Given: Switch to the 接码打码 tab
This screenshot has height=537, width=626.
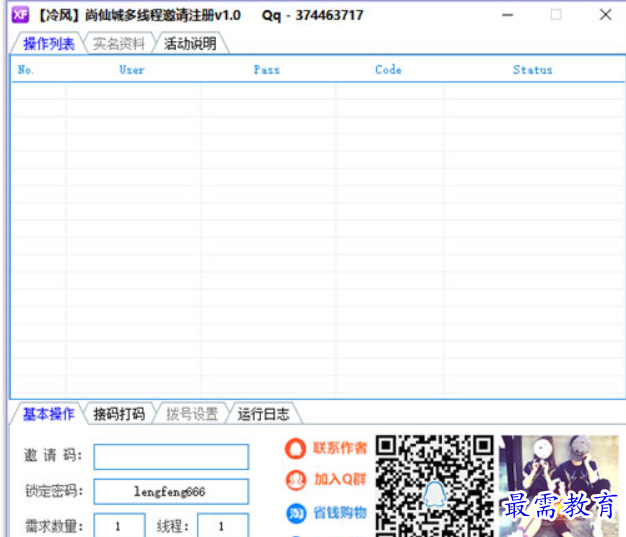Looking at the screenshot, I should [119, 414].
